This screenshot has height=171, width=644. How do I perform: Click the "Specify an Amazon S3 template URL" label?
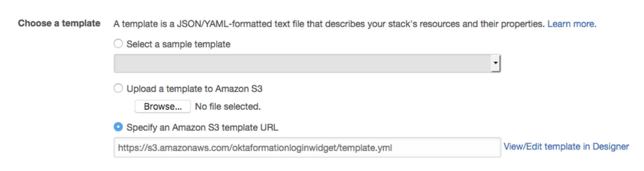pos(202,128)
